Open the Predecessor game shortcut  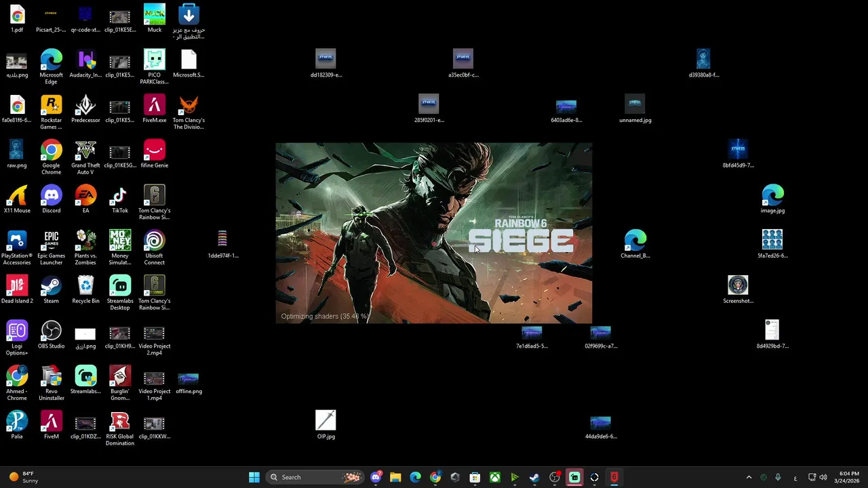85,108
